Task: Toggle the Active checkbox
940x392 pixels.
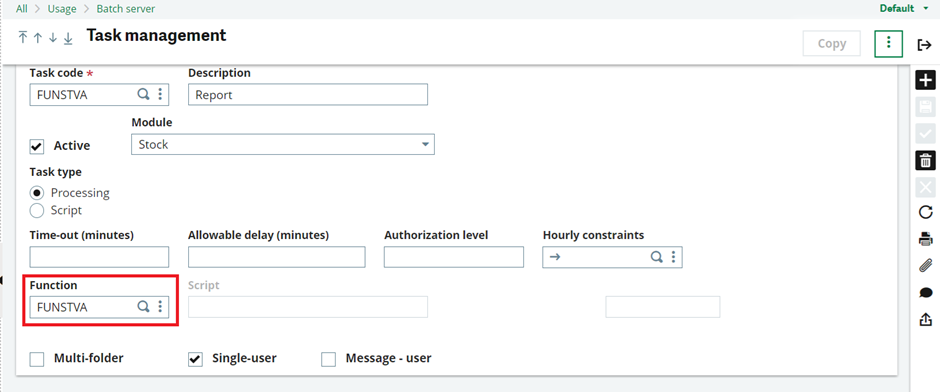Action: [37, 146]
